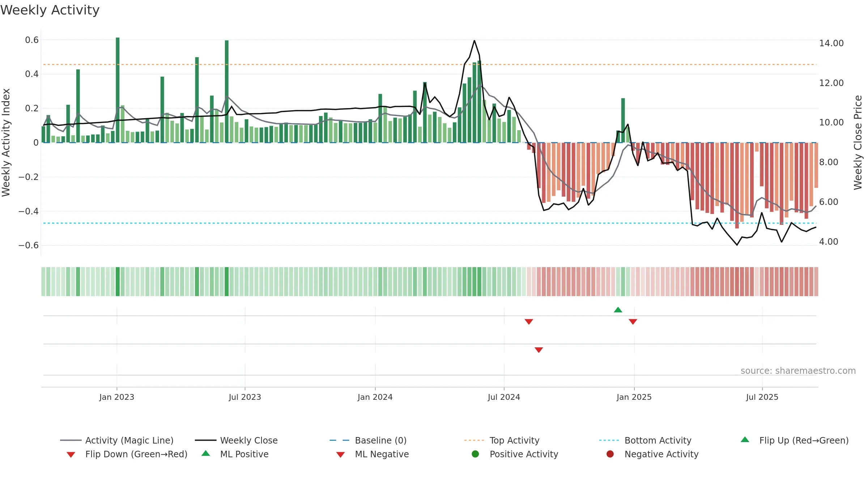868x488 pixels.
Task: Click the 14.00 price axis tick label
Action: tap(831, 43)
